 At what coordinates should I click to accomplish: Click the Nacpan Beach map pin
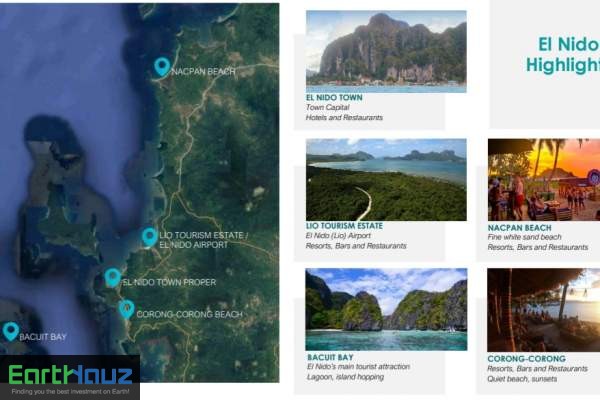point(162,67)
